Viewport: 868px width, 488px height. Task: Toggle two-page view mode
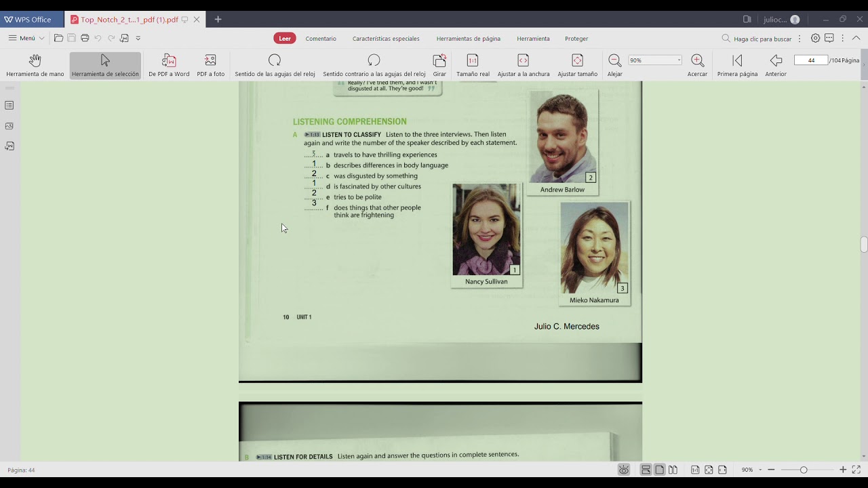673,470
